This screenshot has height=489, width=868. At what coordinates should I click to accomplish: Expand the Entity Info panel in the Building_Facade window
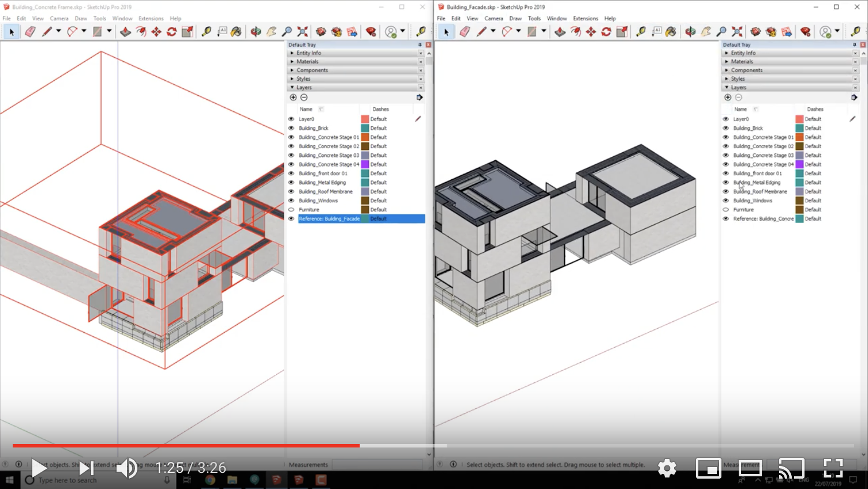pos(790,53)
